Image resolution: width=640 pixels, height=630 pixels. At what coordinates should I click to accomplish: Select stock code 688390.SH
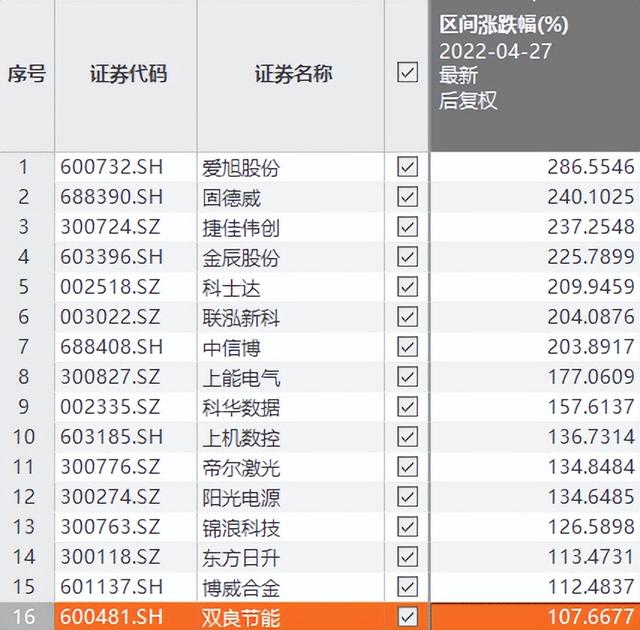point(111,197)
